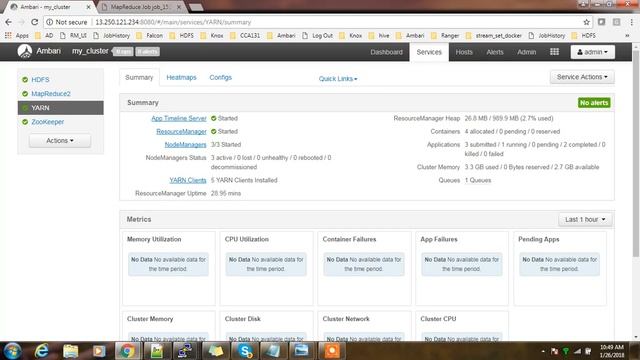Open Windows Start button

click(12, 351)
